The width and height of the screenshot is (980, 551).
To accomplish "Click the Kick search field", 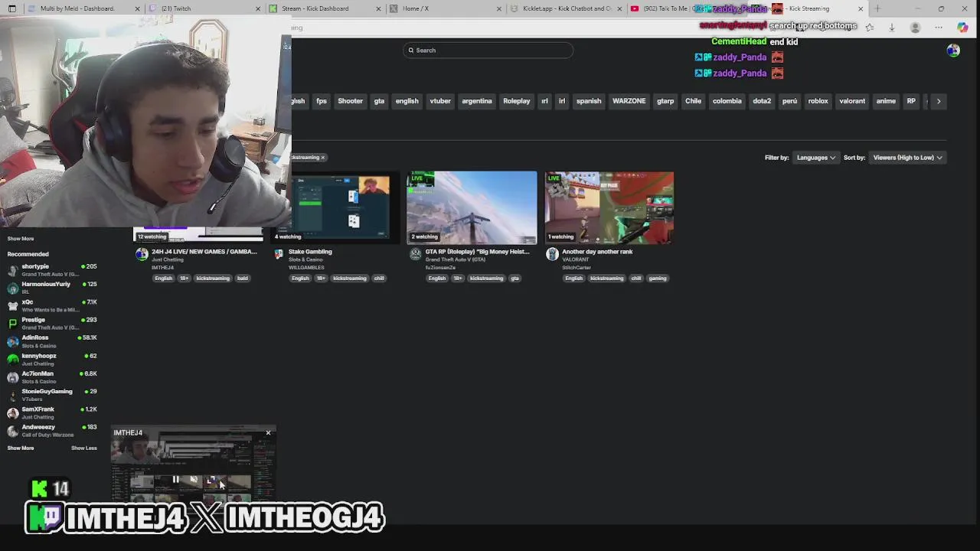I will 488,51.
